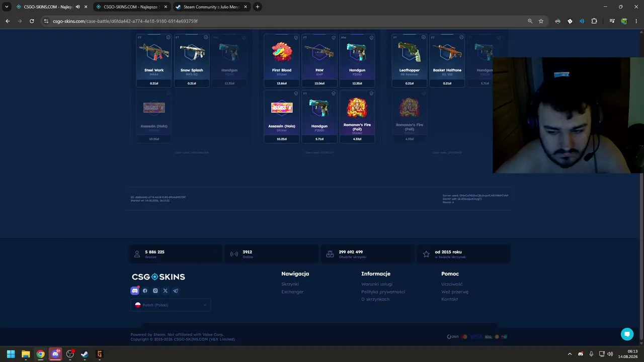Switch to the Steam Community tab

pos(211,7)
